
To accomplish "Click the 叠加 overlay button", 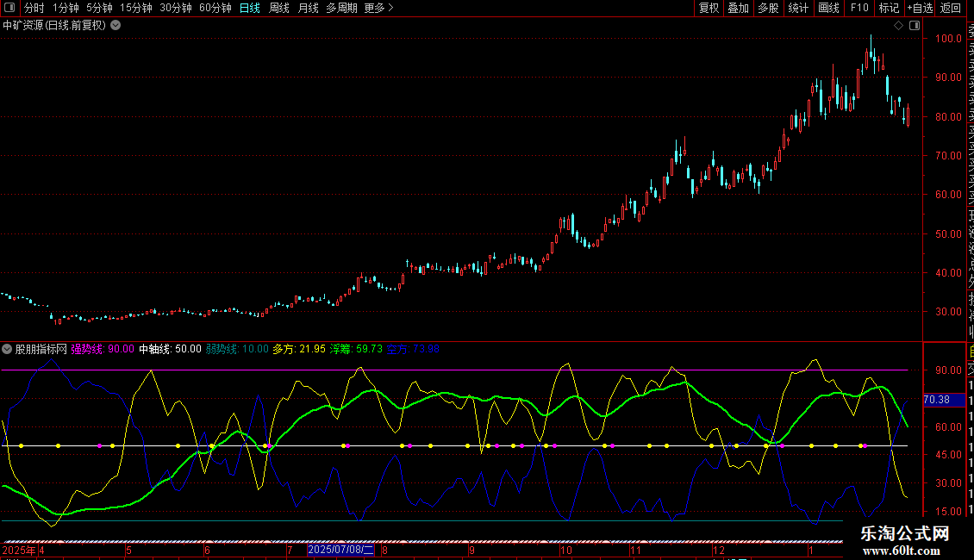I will (x=739, y=8).
